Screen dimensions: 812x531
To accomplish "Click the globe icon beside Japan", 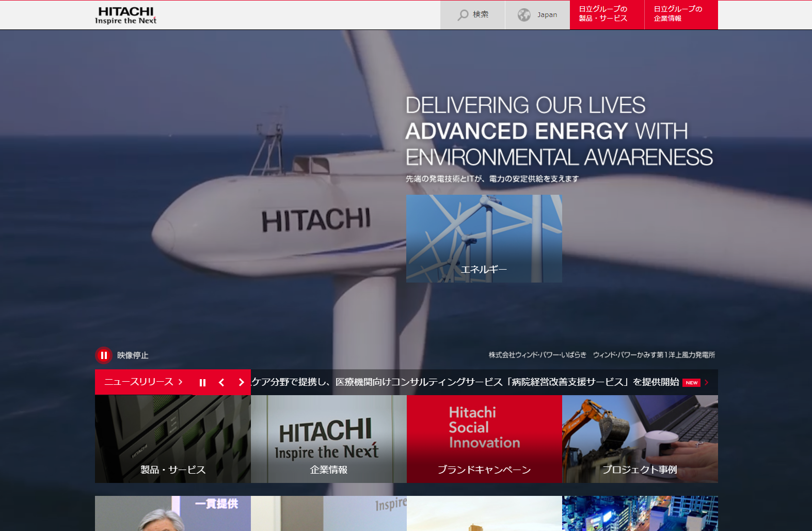I will click(524, 15).
